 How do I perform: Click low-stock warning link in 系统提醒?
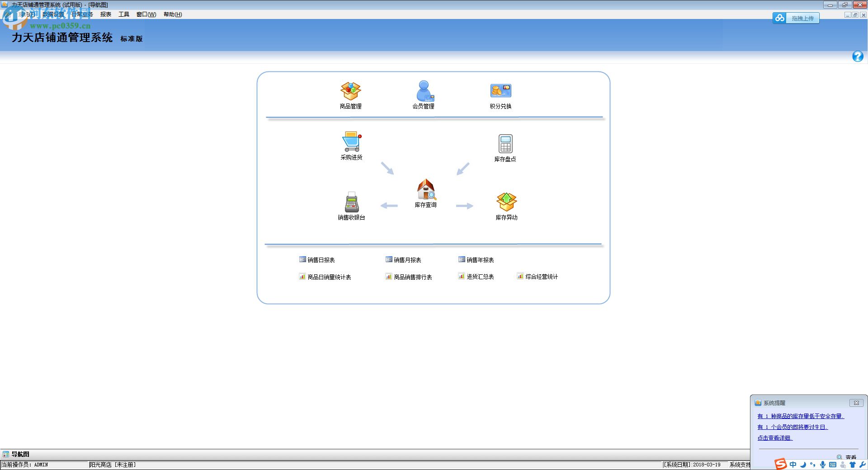[801, 416]
